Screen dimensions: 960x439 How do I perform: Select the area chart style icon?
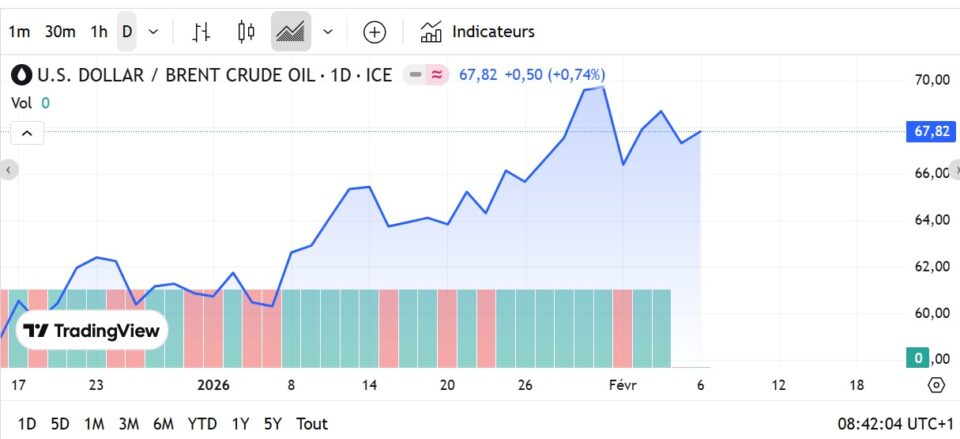pyautogui.click(x=291, y=32)
